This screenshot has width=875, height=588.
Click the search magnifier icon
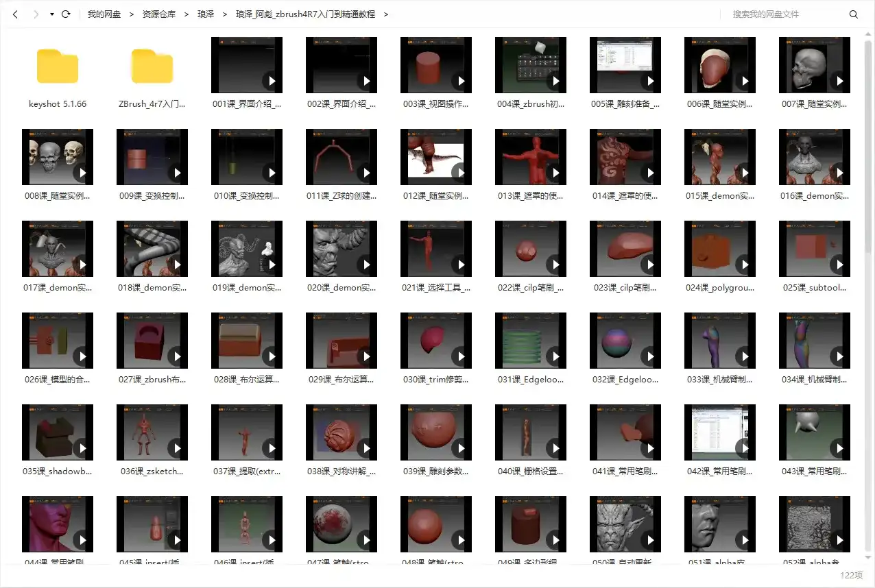[x=853, y=14]
